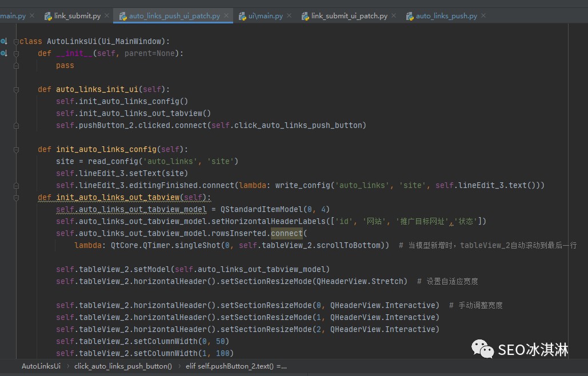
Task: Click Ui_MainWindow in the class declaration
Action: coord(131,41)
